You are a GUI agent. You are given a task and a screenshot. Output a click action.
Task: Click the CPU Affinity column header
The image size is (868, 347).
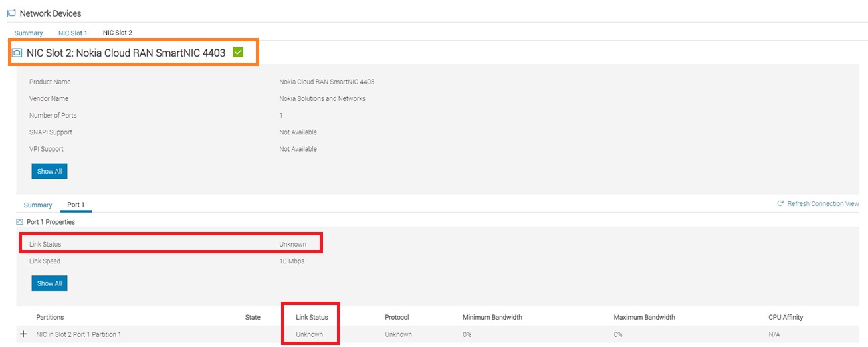coord(786,317)
